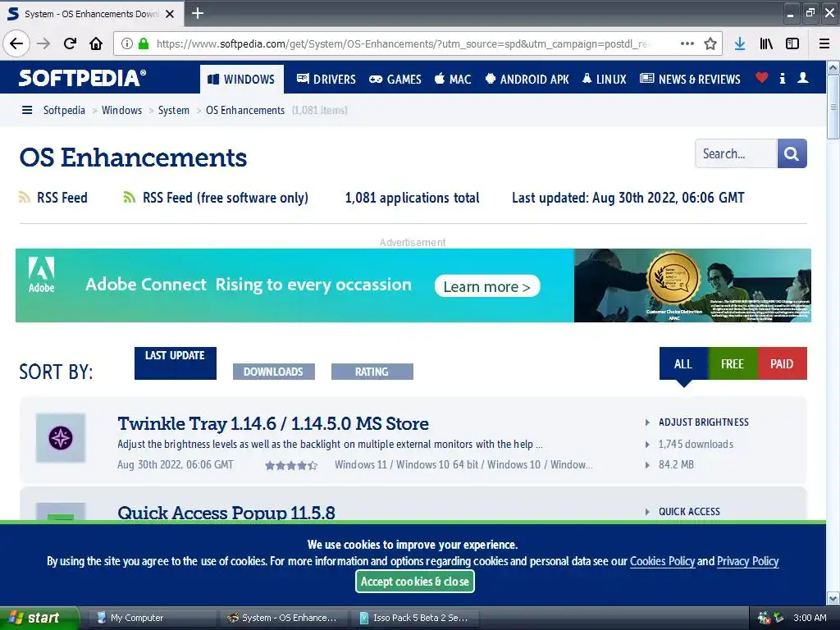Image resolution: width=840 pixels, height=630 pixels.
Task: Open page actions three-dot menu
Action: pyautogui.click(x=687, y=43)
